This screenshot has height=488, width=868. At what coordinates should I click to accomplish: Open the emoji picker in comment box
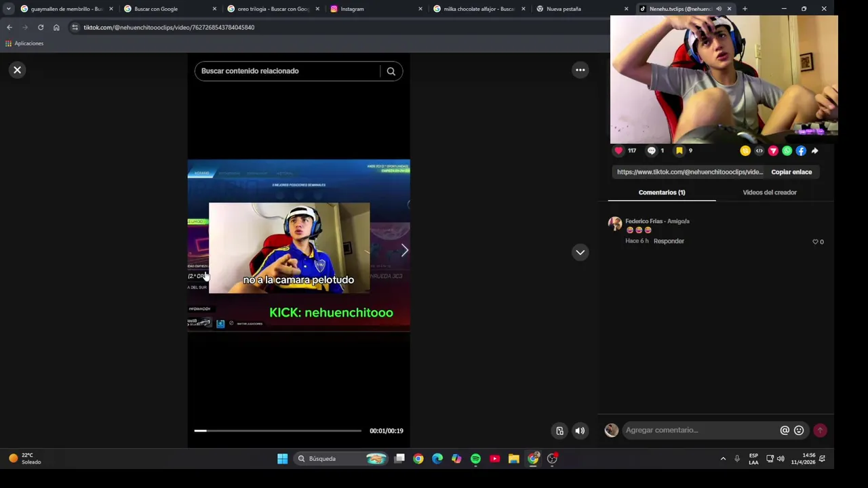[x=799, y=430]
